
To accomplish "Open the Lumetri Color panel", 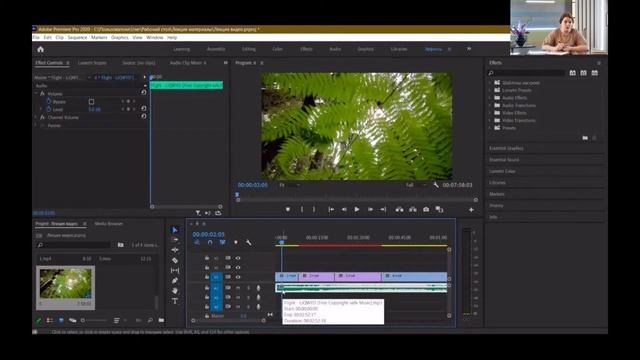I will [x=502, y=171].
